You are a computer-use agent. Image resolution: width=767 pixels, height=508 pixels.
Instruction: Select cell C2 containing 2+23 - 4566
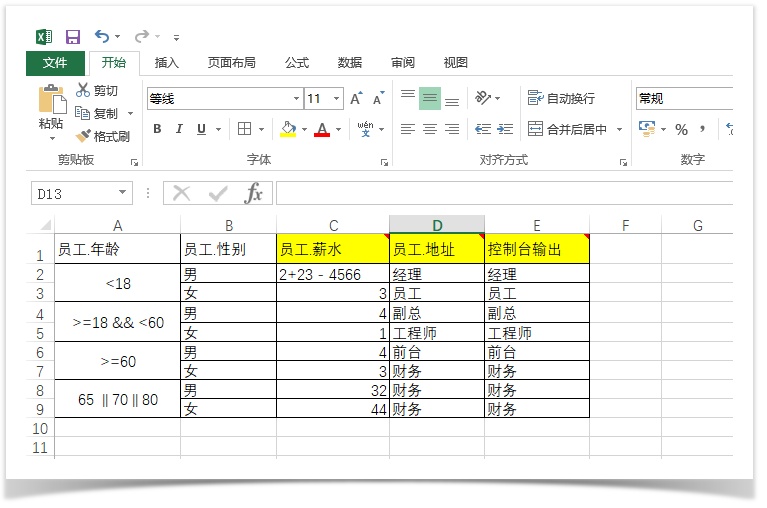pyautogui.click(x=333, y=274)
